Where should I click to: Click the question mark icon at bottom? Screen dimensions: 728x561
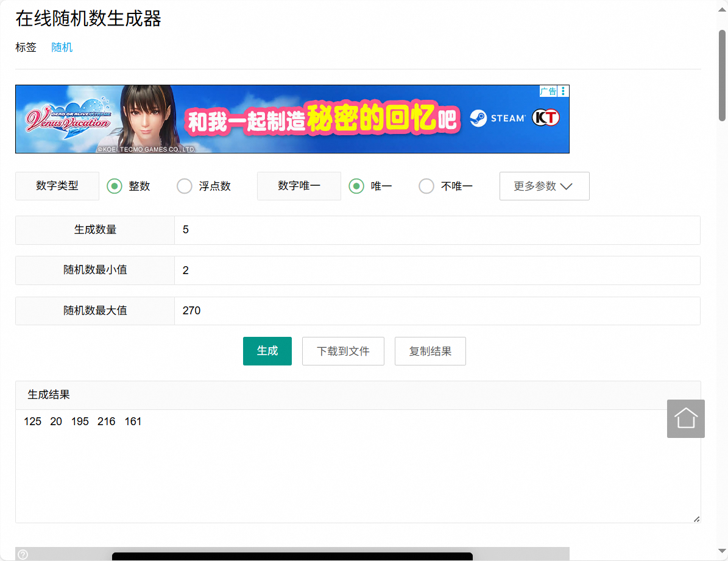pyautogui.click(x=23, y=554)
